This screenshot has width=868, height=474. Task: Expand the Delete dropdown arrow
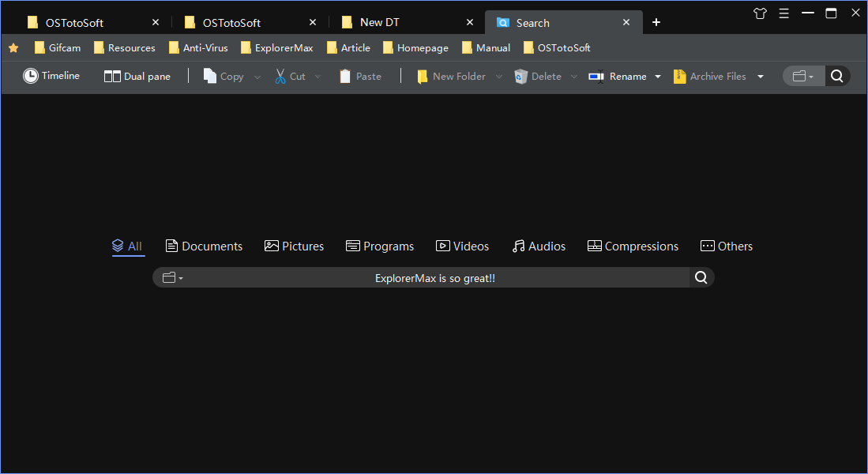point(574,77)
